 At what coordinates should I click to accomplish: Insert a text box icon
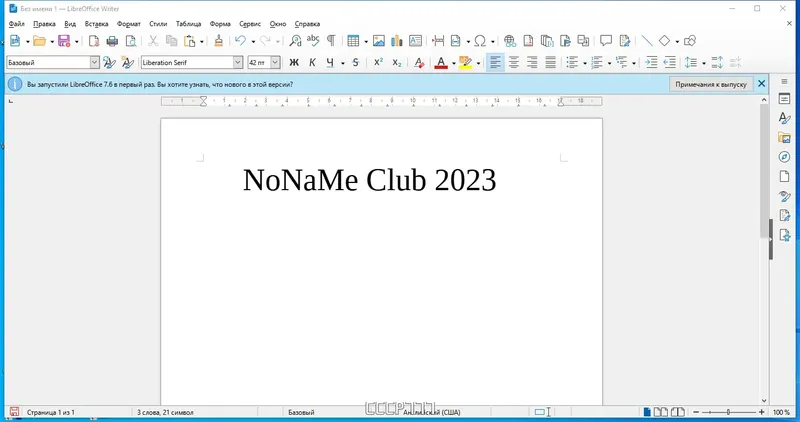point(415,41)
